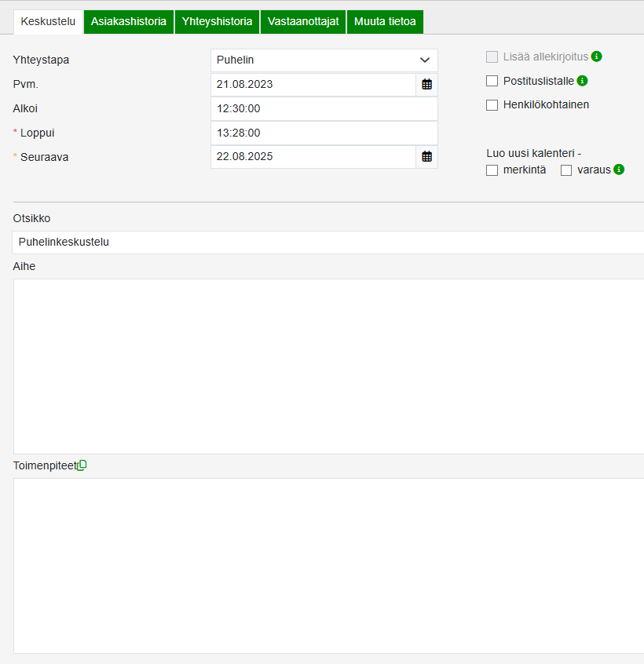
Task: Check the merkintä calendar checkbox
Action: (x=492, y=170)
